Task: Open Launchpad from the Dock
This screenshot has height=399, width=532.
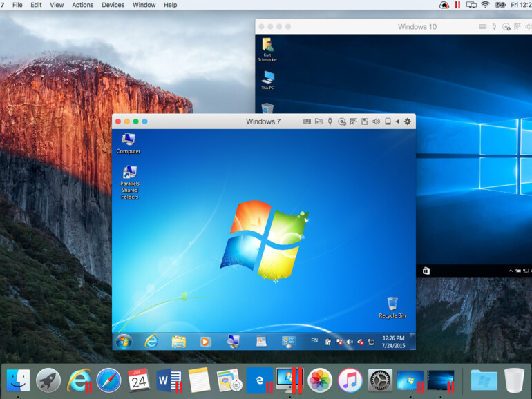Action: (x=48, y=380)
